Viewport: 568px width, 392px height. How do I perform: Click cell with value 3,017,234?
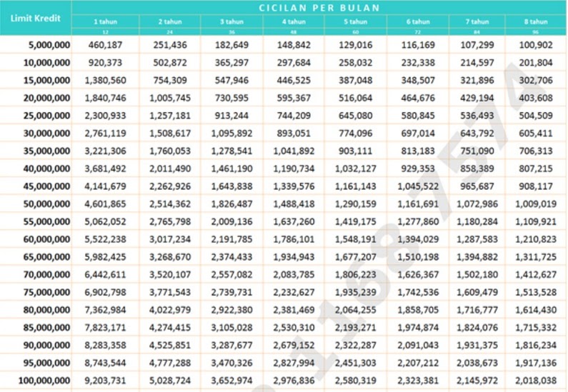point(170,239)
